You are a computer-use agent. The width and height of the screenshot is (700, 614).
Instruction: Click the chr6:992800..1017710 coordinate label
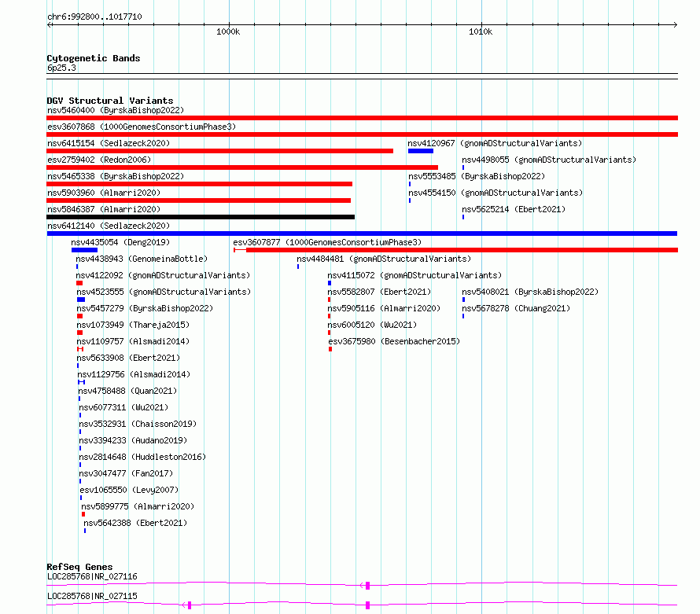click(x=94, y=17)
